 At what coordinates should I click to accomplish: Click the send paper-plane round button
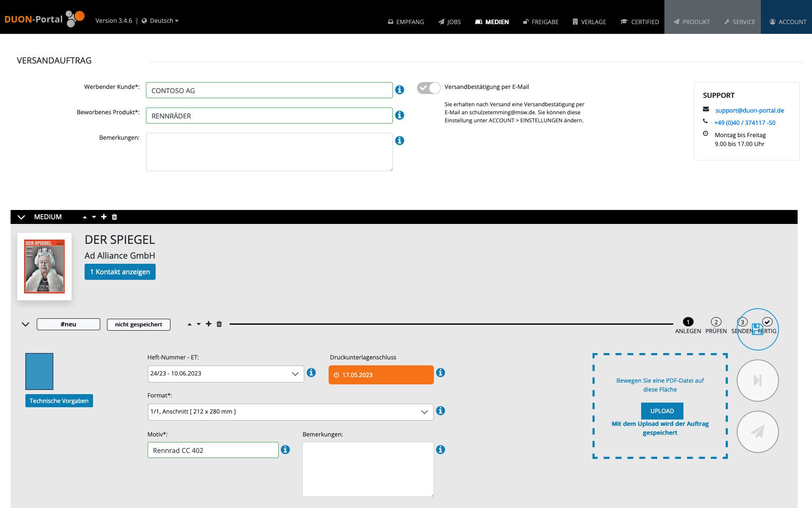(757, 432)
